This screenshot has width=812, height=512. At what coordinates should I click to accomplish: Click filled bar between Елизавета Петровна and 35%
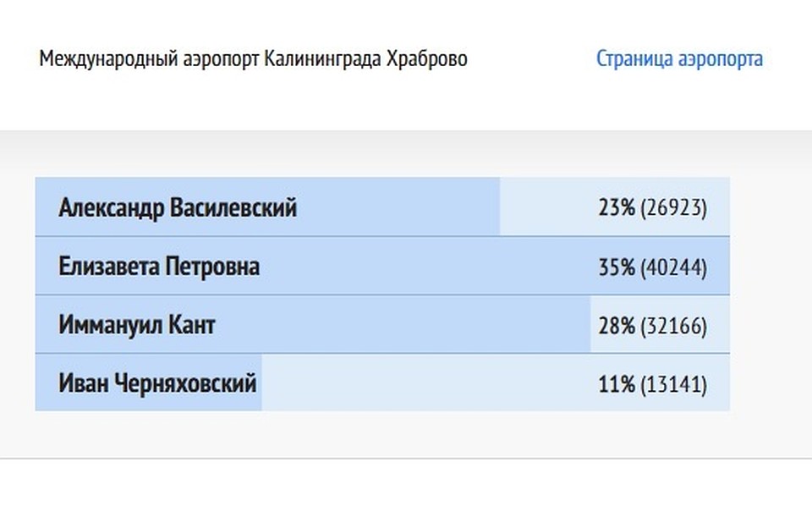point(429,267)
